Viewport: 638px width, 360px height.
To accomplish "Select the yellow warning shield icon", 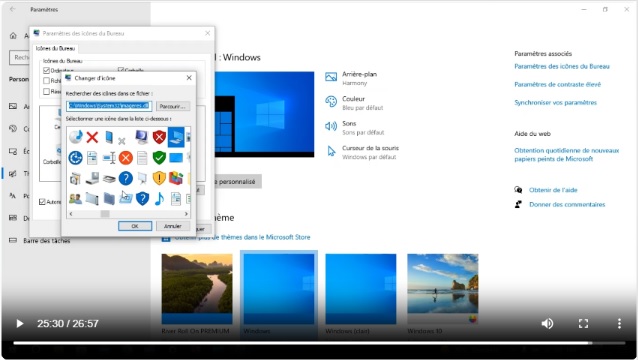I will pos(159,178).
